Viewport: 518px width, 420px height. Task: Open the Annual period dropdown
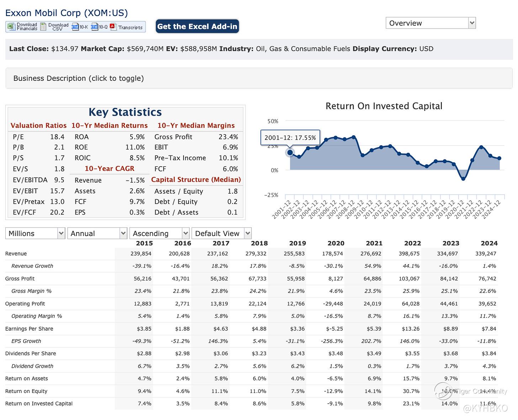[97, 233]
